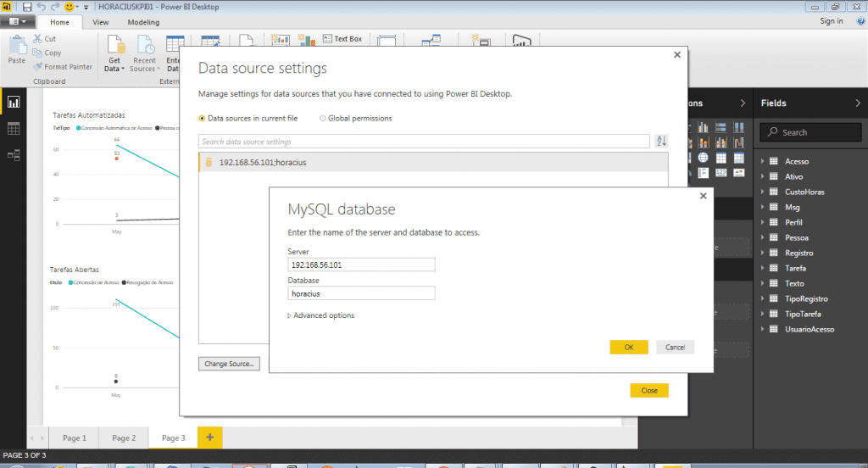Expand the Pessoa table in Fields

click(x=762, y=237)
